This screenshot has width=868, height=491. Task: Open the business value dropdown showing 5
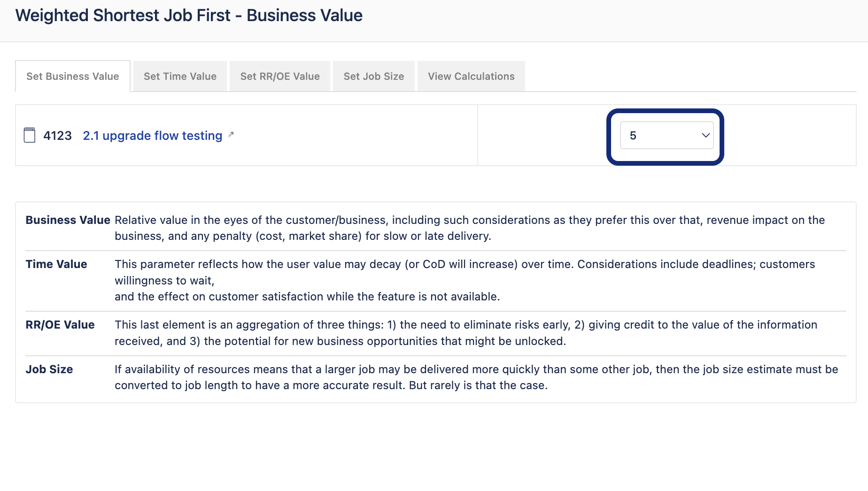pos(666,135)
